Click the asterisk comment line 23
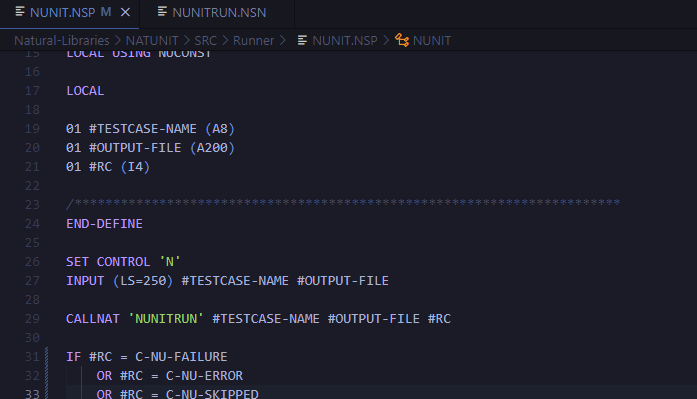 point(343,203)
